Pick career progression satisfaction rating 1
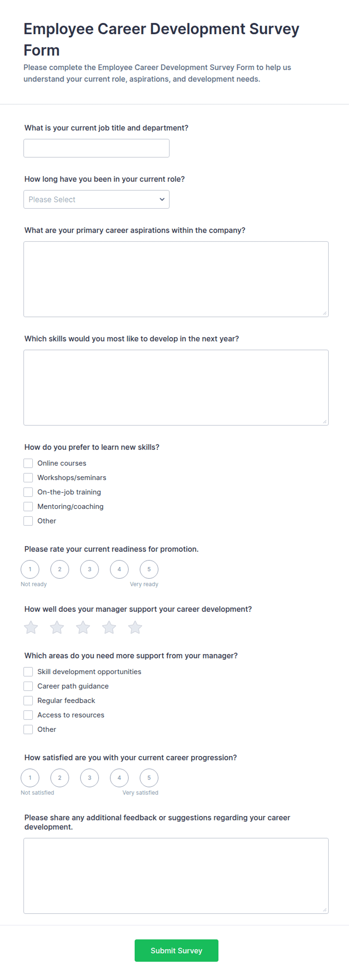Screen dimensions: 349x980 [30, 778]
